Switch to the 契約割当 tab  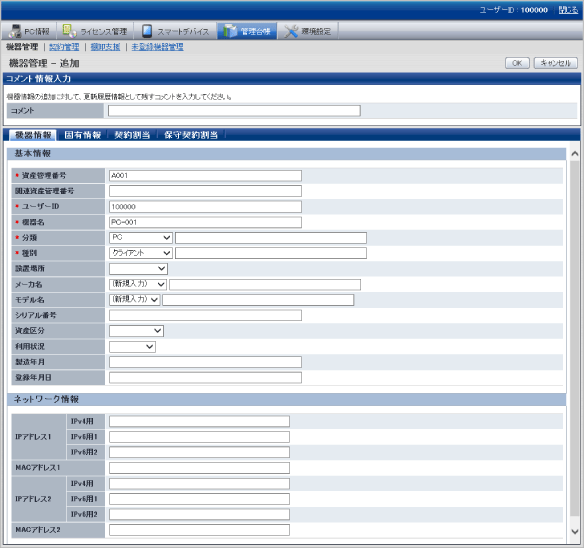(132, 135)
